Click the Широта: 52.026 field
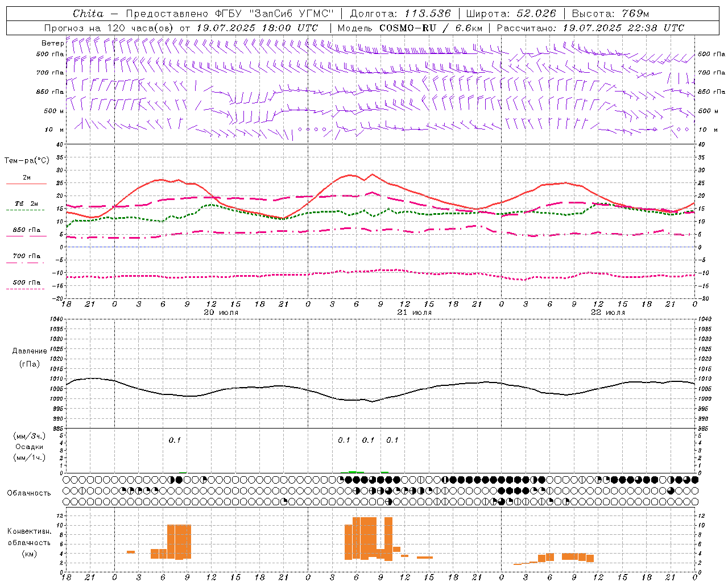Viewport: 728px width, 582px height. click(x=511, y=14)
